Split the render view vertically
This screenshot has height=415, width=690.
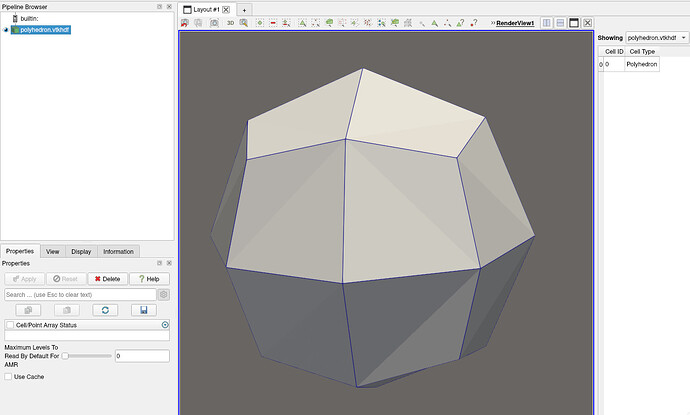(560, 22)
